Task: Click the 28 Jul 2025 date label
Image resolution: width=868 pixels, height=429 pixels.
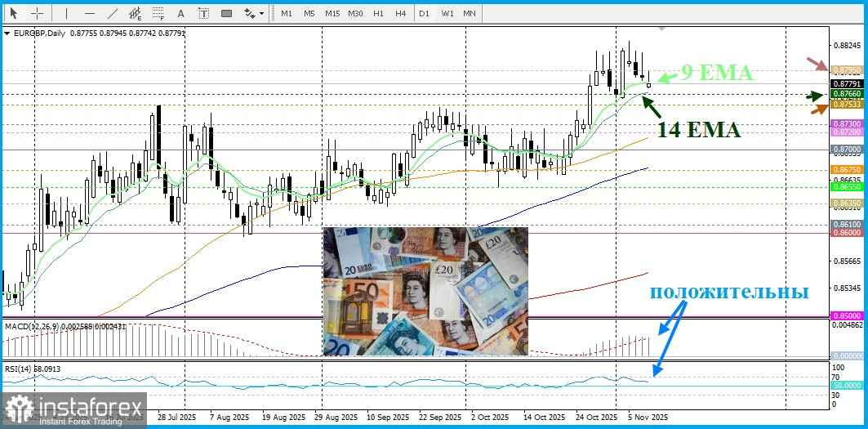Action: (176, 417)
